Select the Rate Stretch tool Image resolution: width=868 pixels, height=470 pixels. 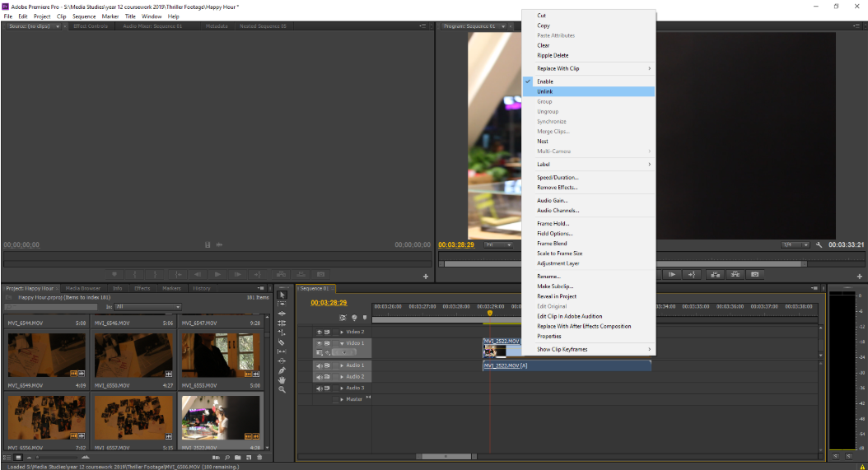click(282, 333)
